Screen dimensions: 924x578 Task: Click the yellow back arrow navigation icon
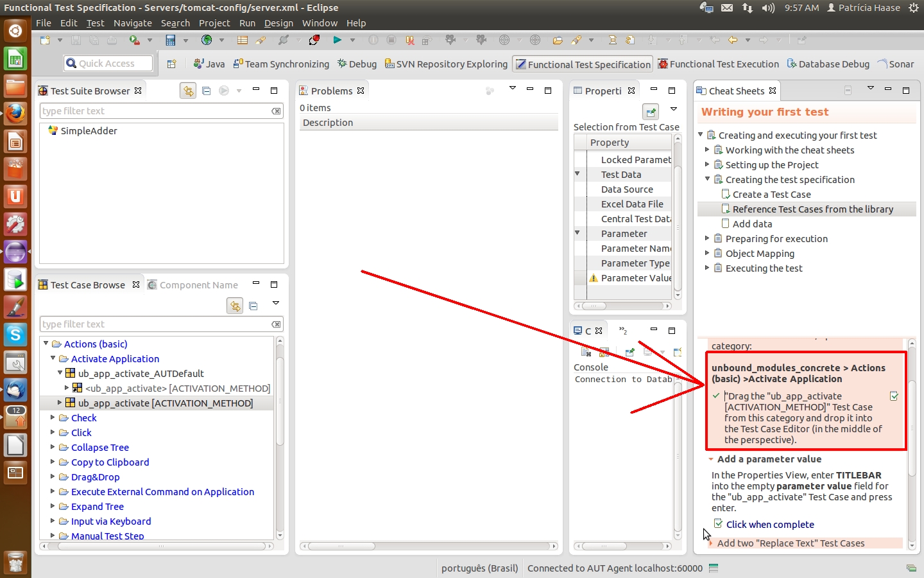click(x=733, y=40)
